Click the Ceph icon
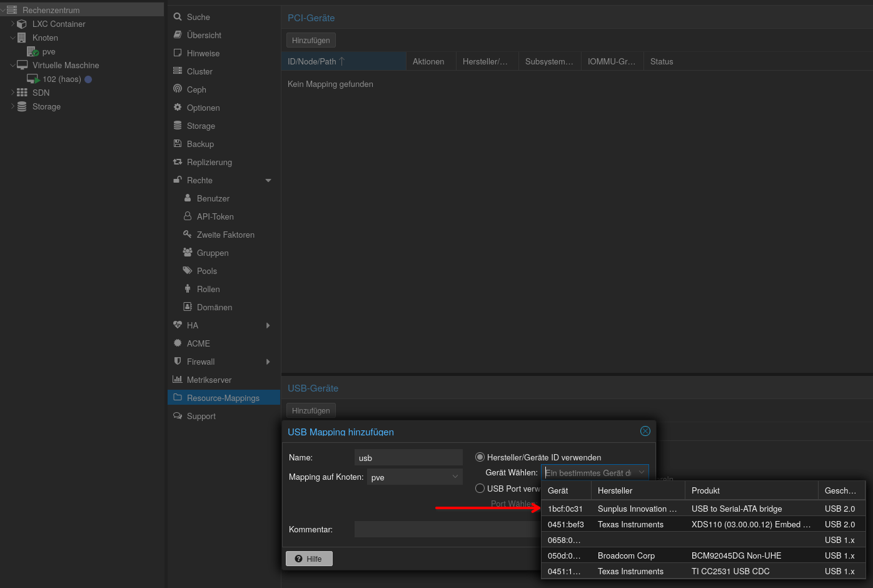Image resolution: width=873 pixels, height=588 pixels. click(178, 89)
